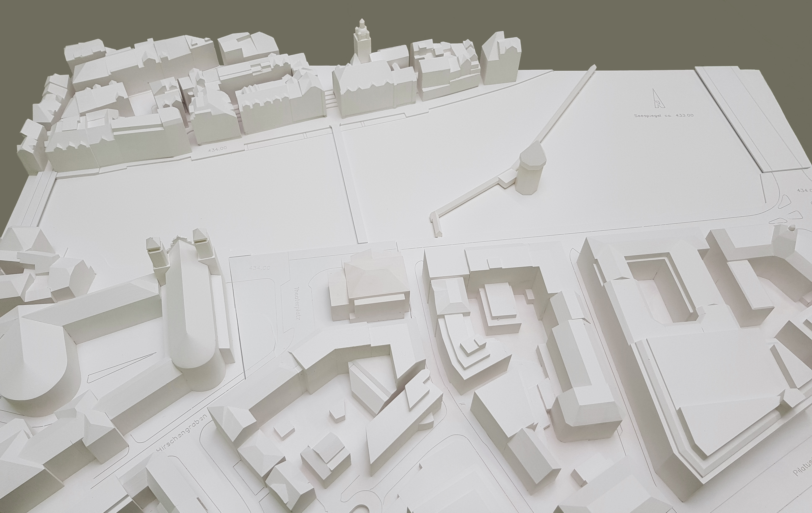This screenshot has width=812, height=513.
Task: Click the 434.00 label beside Theaterplatz
Action: click(x=260, y=268)
